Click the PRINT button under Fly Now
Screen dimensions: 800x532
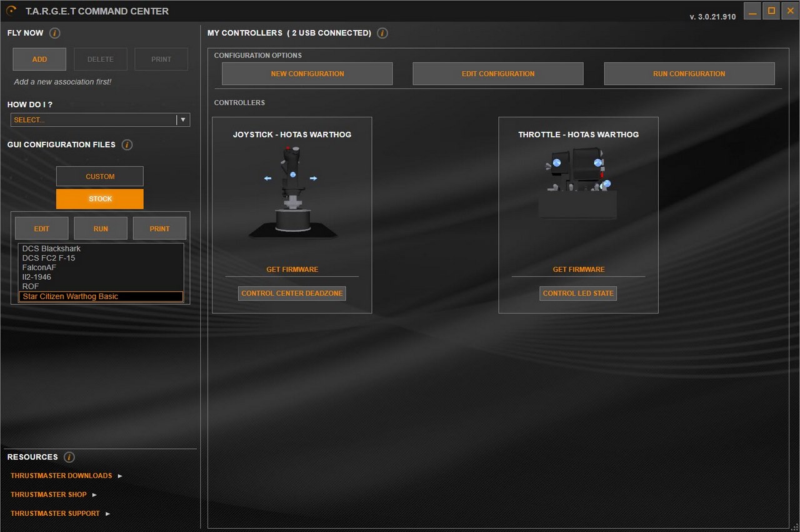tap(161, 59)
